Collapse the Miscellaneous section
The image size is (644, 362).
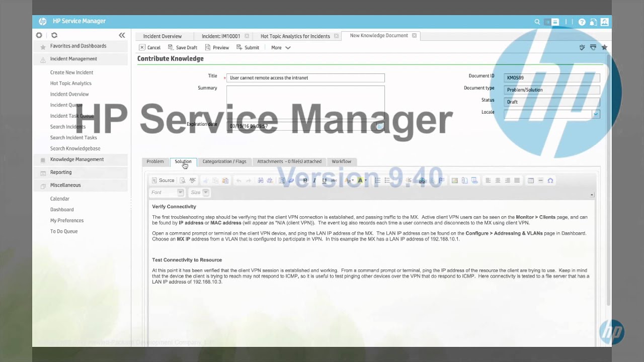coord(82,185)
